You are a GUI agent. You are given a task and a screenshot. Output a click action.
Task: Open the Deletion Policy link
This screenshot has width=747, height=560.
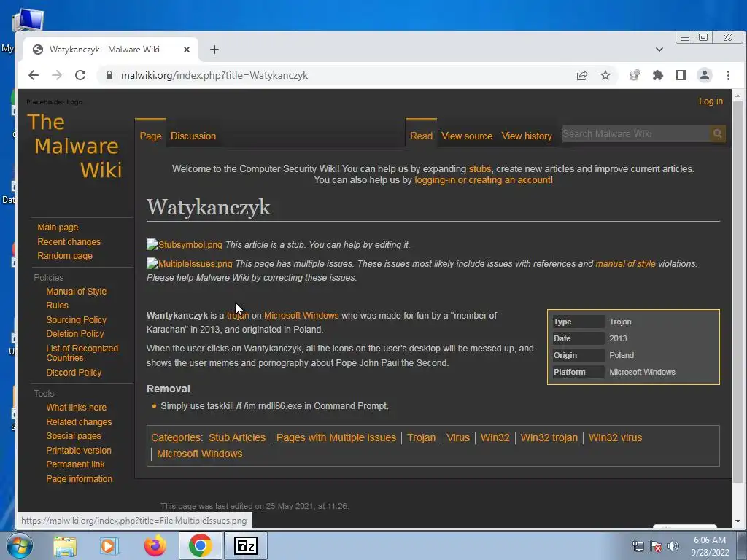[x=75, y=334]
